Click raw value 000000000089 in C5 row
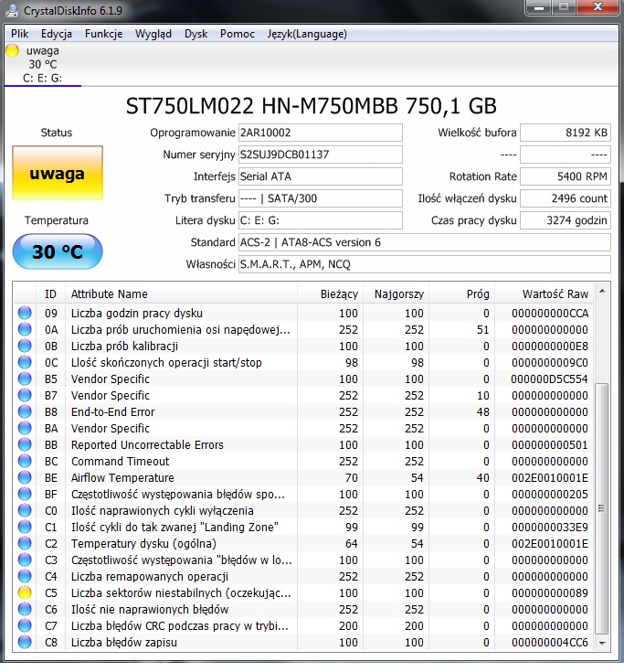 [550, 593]
